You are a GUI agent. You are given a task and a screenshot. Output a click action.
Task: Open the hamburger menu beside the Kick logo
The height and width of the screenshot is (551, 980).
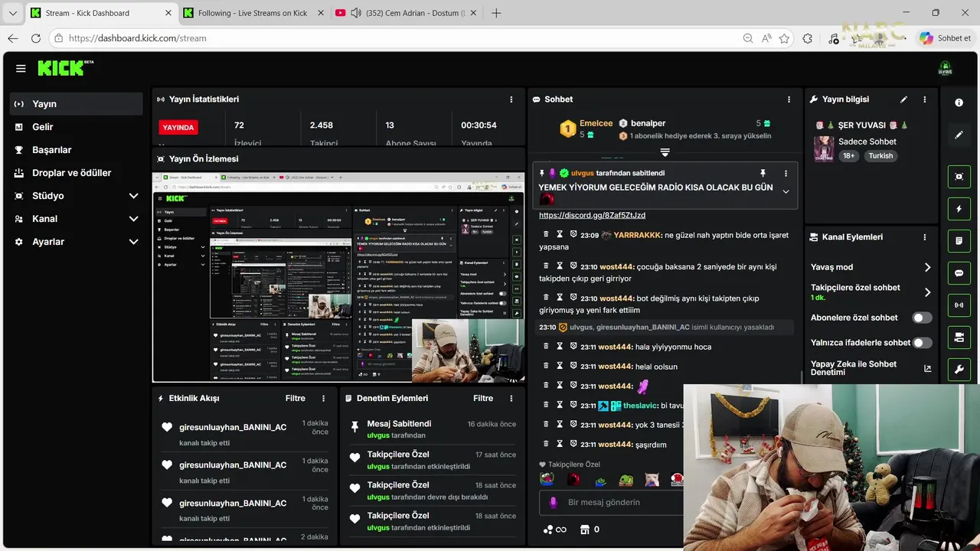(x=21, y=68)
